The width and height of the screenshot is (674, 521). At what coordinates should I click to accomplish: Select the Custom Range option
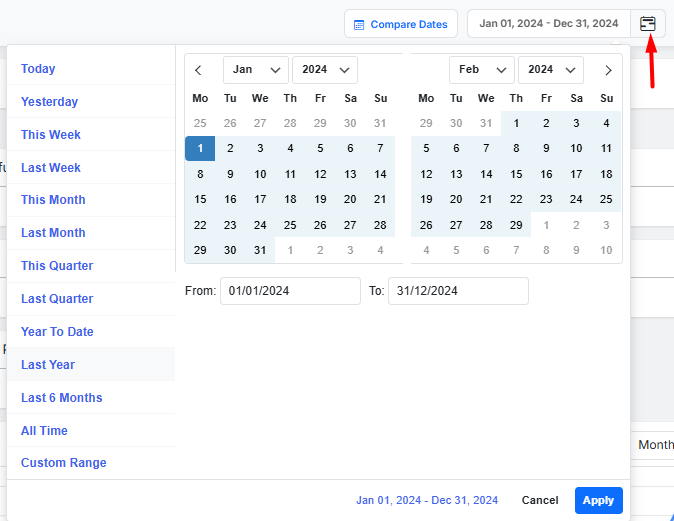(63, 463)
